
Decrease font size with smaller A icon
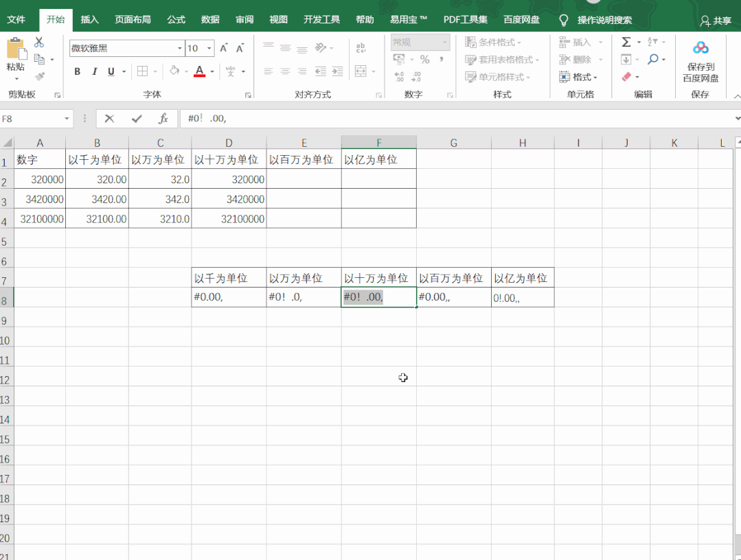point(240,48)
